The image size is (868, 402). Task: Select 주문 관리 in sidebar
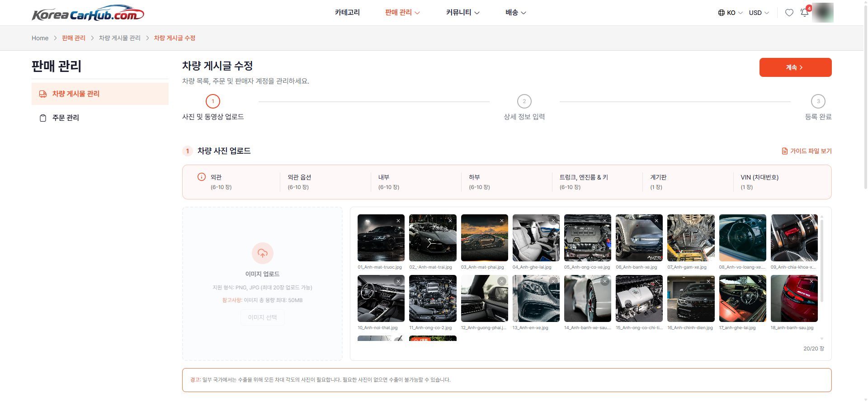coord(100,118)
